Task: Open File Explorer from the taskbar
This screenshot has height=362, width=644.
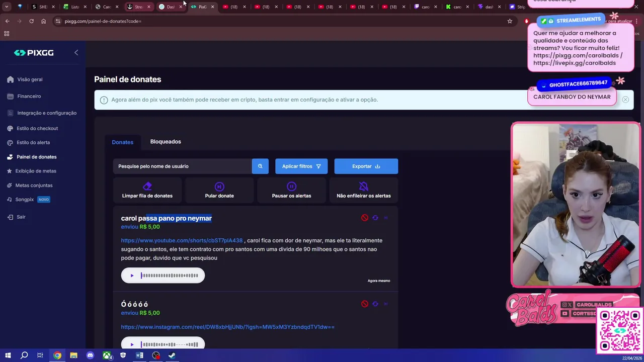Action: pyautogui.click(x=73, y=355)
